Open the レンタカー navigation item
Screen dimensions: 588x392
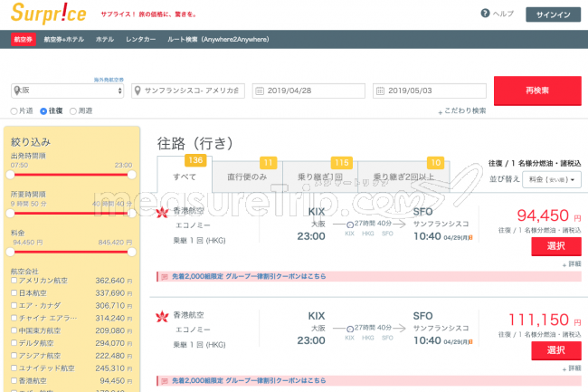point(140,40)
